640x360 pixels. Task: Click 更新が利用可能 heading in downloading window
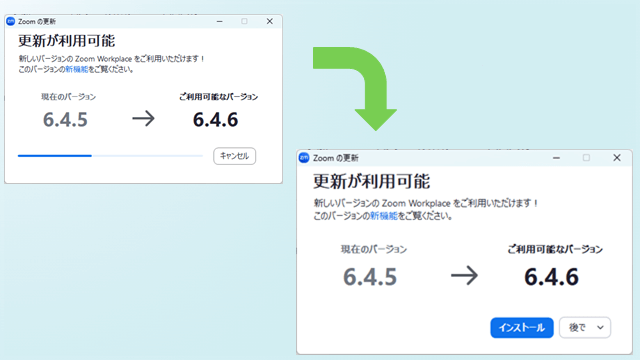pyautogui.click(x=67, y=41)
